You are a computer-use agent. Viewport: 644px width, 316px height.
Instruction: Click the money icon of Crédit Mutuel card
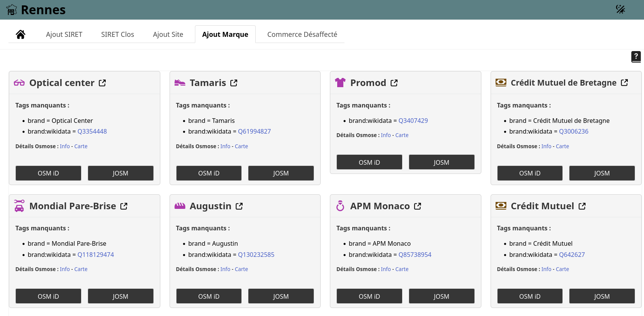pos(501,206)
